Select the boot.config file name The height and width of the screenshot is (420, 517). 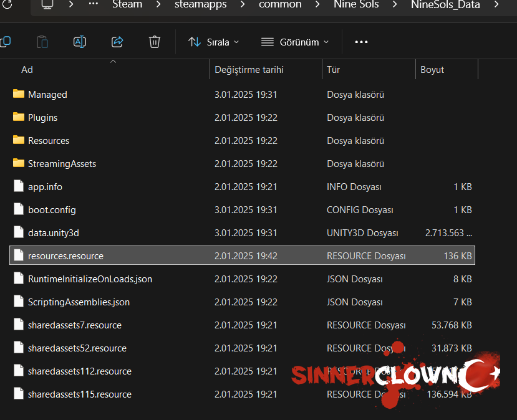coord(52,210)
